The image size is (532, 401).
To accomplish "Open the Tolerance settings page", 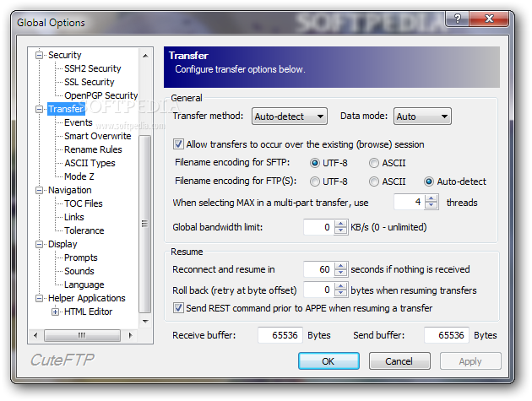I will [84, 230].
